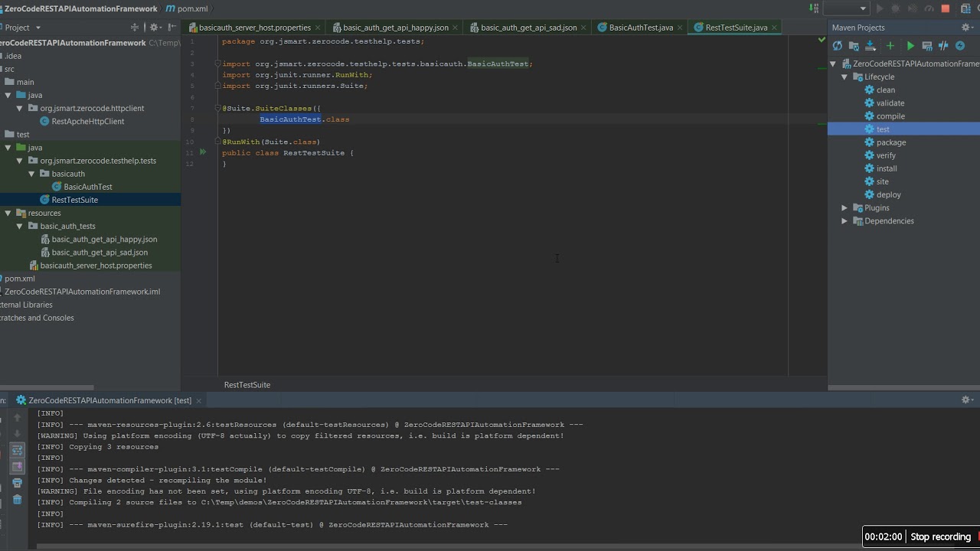The image size is (980, 551).
Task: Click the Project panel horizontal scrollbar
Action: (x=47, y=387)
